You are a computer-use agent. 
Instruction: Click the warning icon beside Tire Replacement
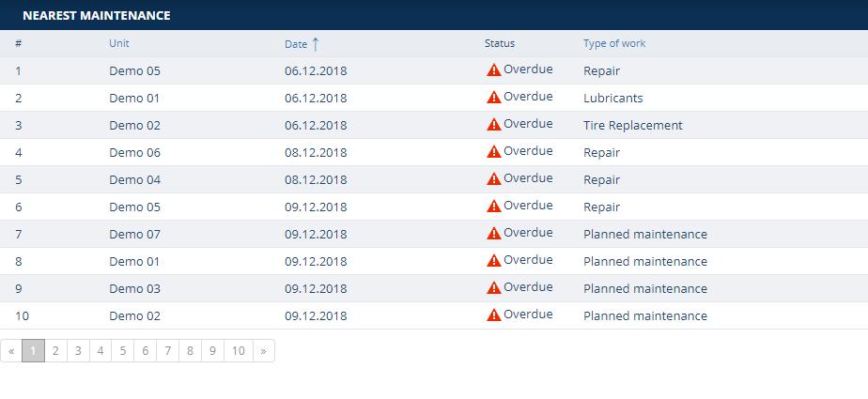pyautogui.click(x=493, y=124)
